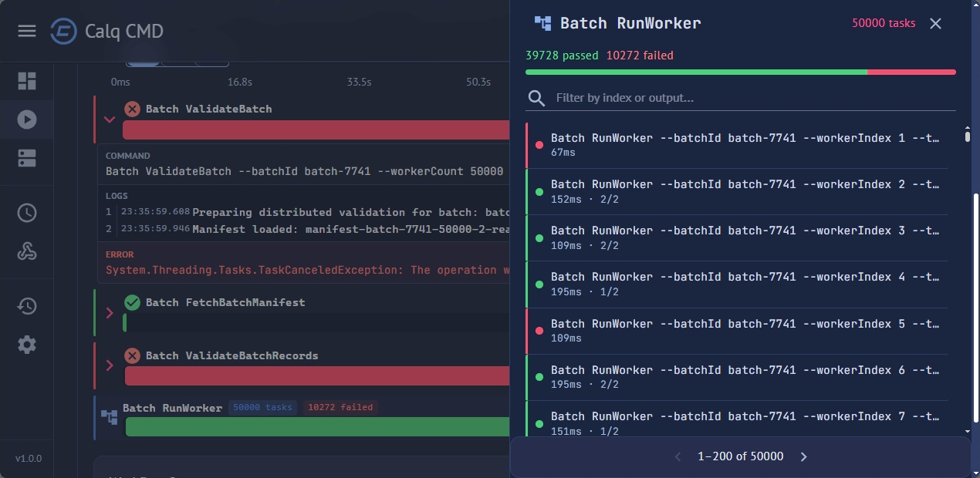
Task: Click the green RunWorker timeline bar
Action: click(317, 426)
